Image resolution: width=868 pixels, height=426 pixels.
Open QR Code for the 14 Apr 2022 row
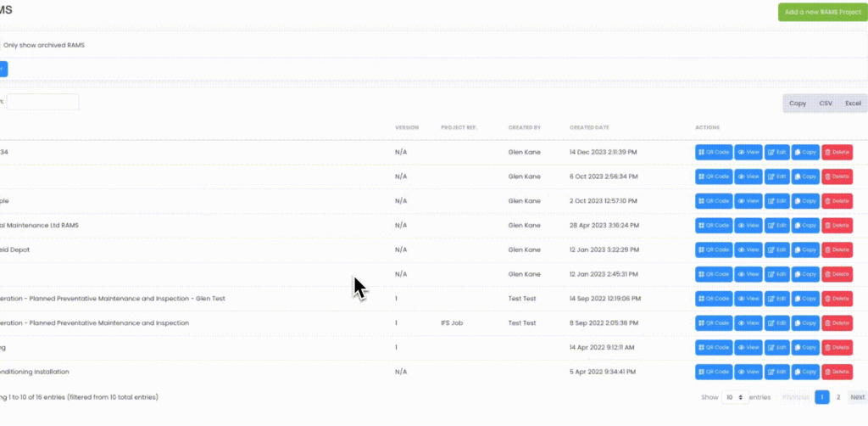(x=714, y=347)
